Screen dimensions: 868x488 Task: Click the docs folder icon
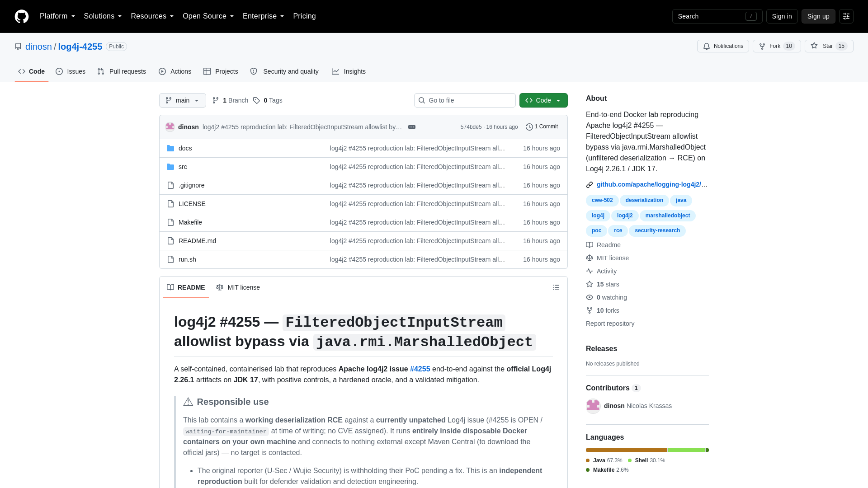tap(170, 148)
